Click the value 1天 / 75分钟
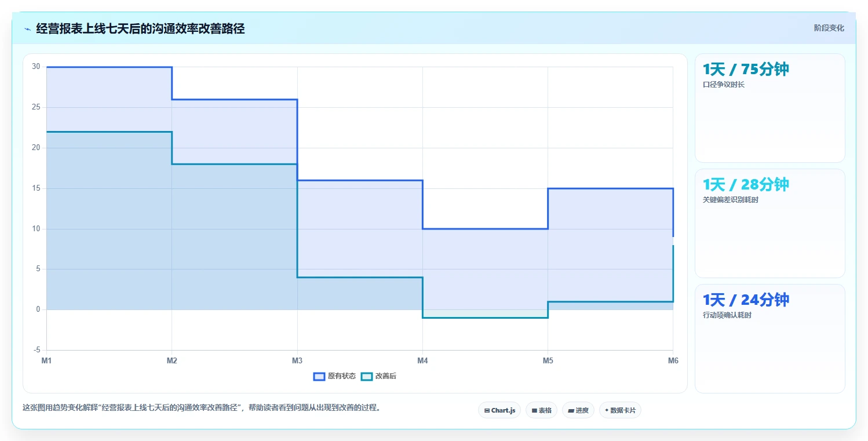This screenshot has height=441, width=868. click(x=746, y=70)
